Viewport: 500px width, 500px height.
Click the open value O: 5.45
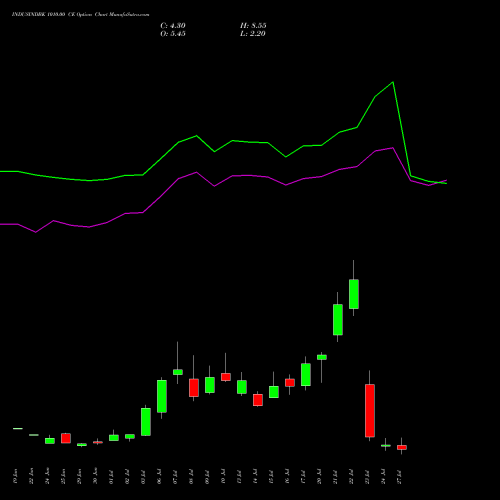point(173,34)
